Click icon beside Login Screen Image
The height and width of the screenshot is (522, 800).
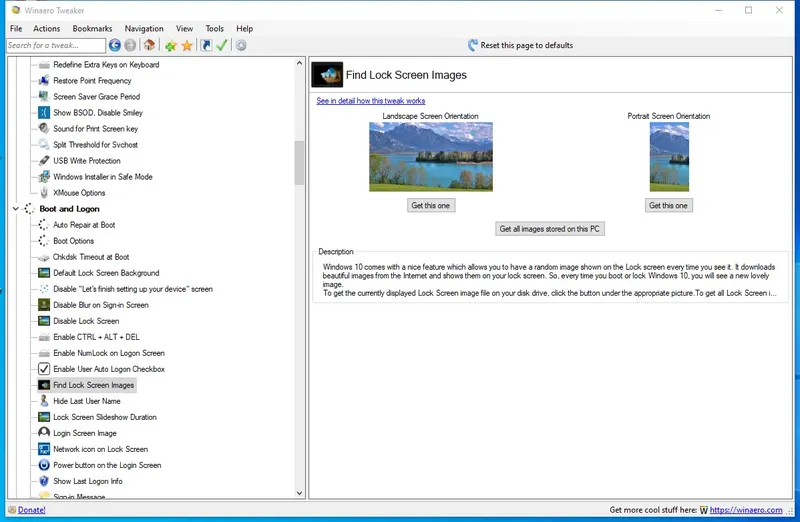44,433
